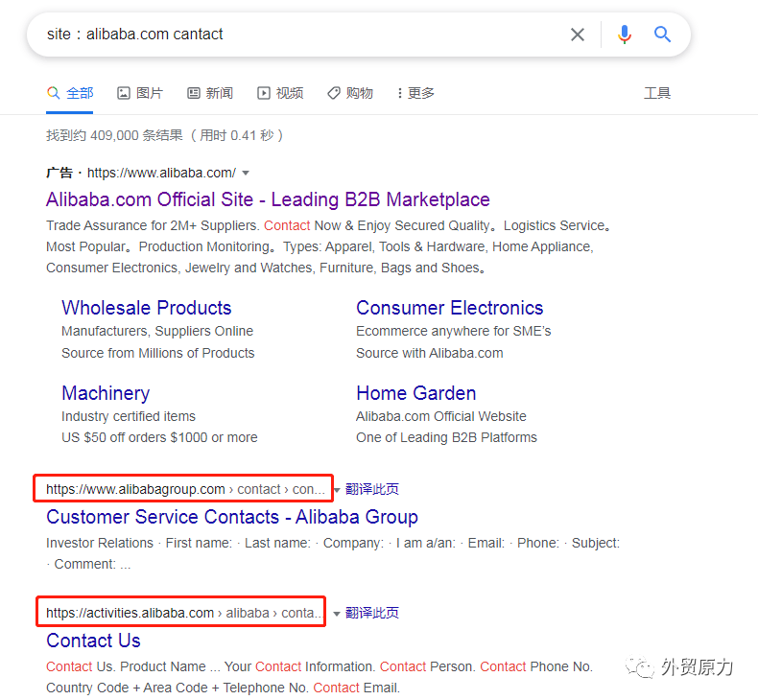Click the text 'Industry certified items'
The height and width of the screenshot is (700, 758).
tap(129, 416)
